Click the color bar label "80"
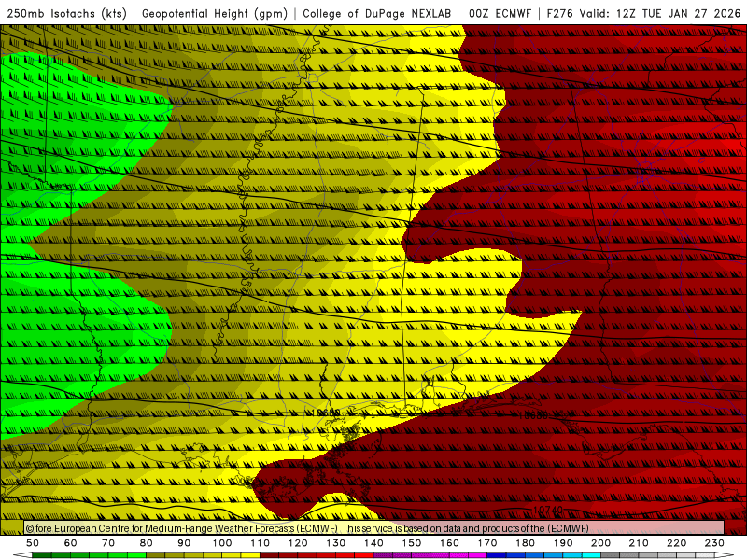This screenshot has width=747, height=560. click(x=147, y=543)
